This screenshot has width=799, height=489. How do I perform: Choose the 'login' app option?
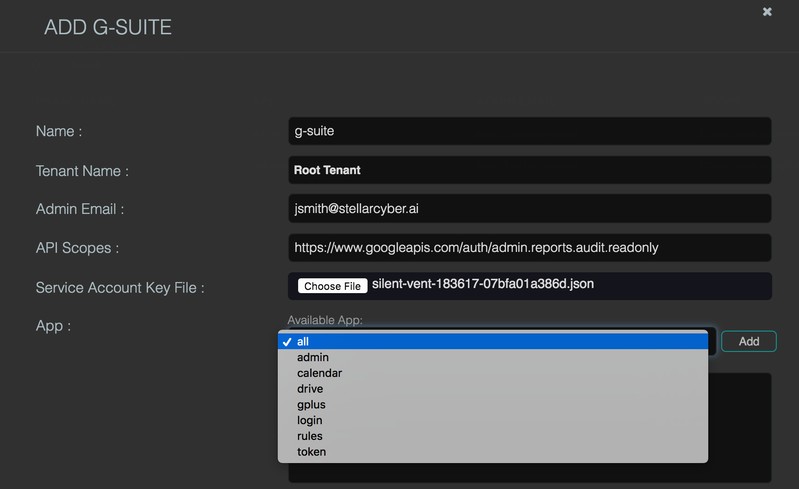(x=493, y=420)
